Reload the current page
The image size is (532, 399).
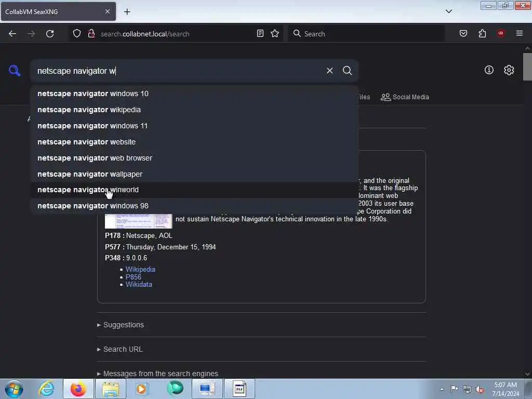pyautogui.click(x=50, y=34)
